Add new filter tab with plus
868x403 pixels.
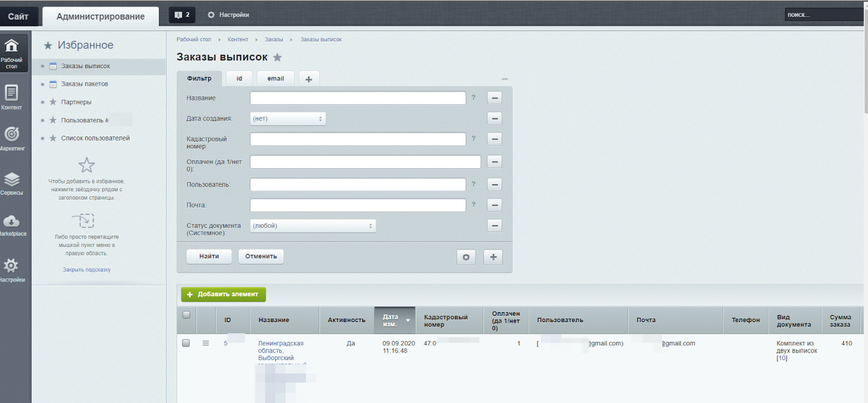[x=309, y=79]
